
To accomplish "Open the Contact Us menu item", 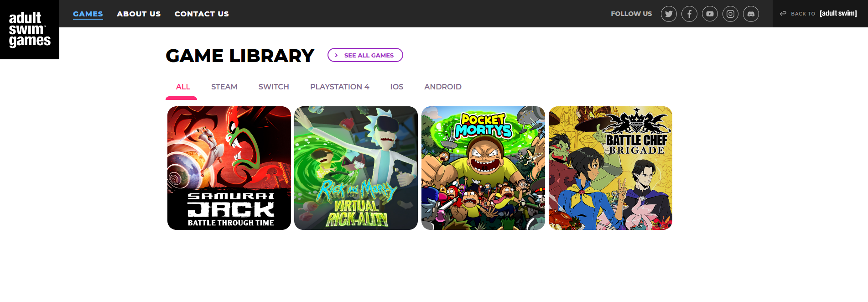I will 202,14.
